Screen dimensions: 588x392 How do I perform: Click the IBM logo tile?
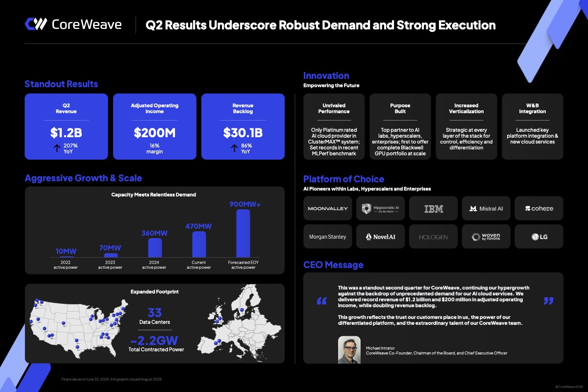coord(434,208)
